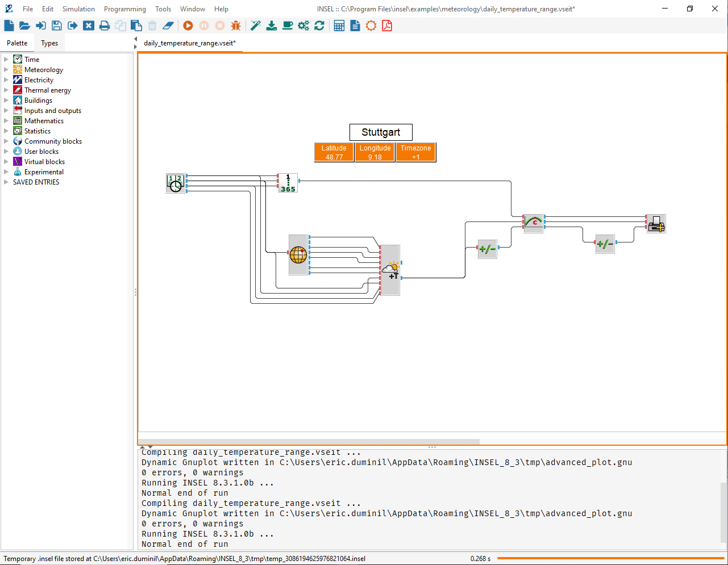Expand the Statistics palette category
This screenshot has width=728, height=565.
(x=6, y=131)
